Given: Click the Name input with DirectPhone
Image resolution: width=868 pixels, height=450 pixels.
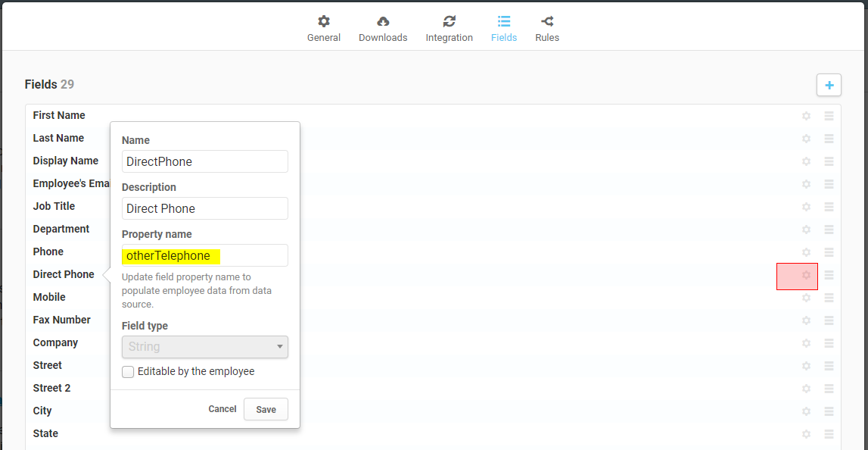Looking at the screenshot, I should coord(205,161).
